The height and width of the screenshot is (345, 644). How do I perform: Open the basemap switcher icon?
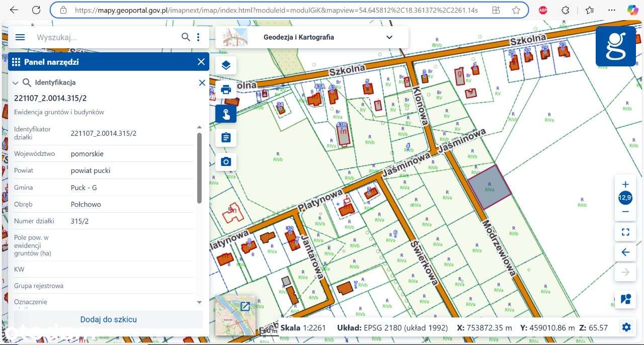pos(625,300)
